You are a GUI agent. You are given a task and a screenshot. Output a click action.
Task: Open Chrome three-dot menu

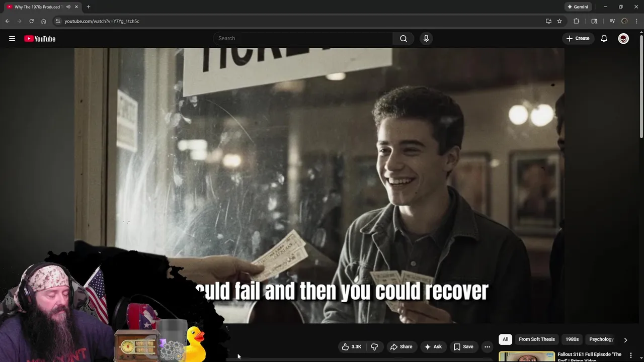point(637,21)
